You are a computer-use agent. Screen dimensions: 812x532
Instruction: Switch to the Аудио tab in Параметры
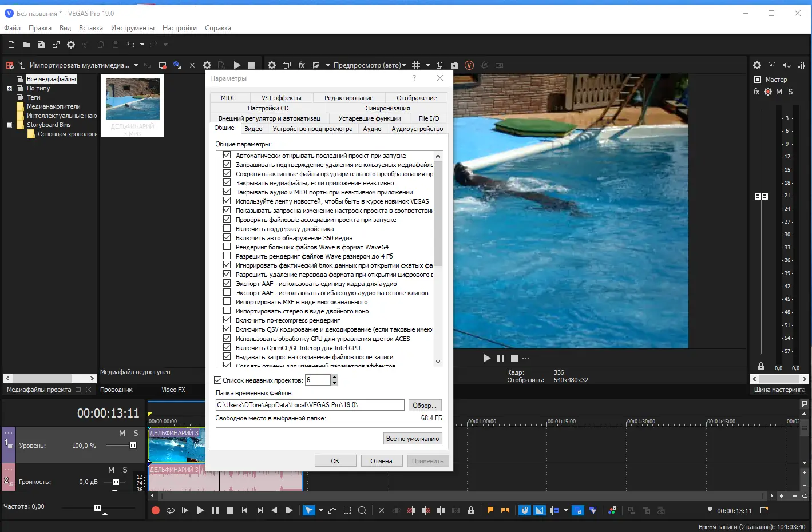372,129
